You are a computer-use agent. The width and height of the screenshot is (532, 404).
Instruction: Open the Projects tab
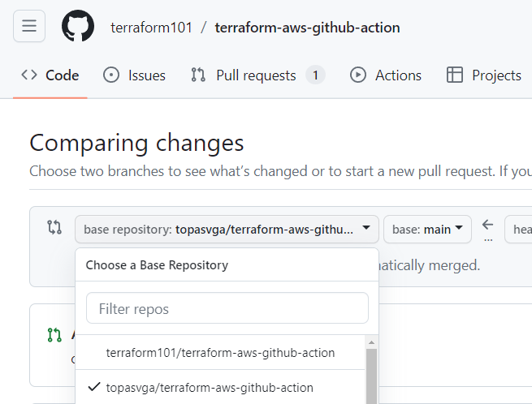tap(495, 75)
